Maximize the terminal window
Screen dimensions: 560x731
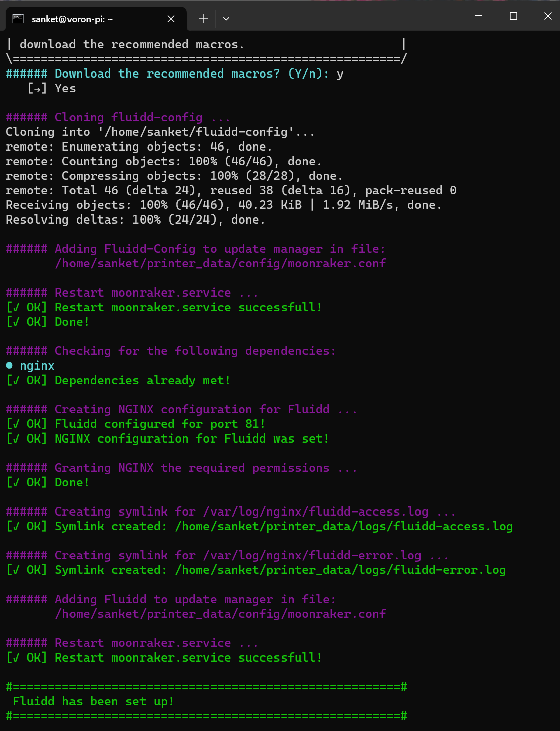coord(513,16)
